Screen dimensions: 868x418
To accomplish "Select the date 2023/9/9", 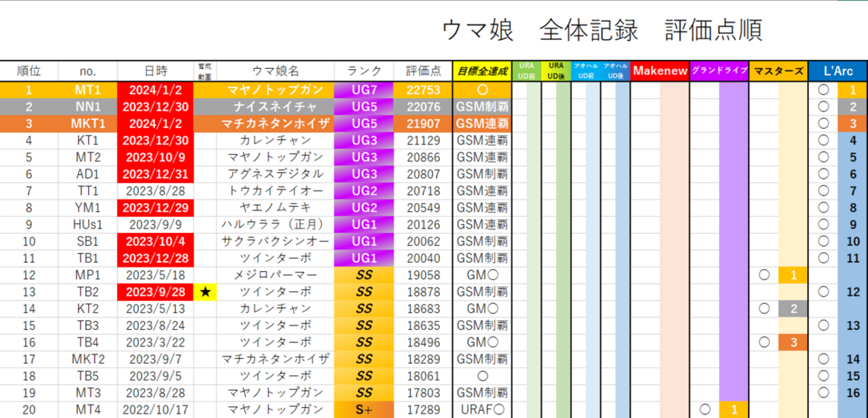I will [x=156, y=224].
